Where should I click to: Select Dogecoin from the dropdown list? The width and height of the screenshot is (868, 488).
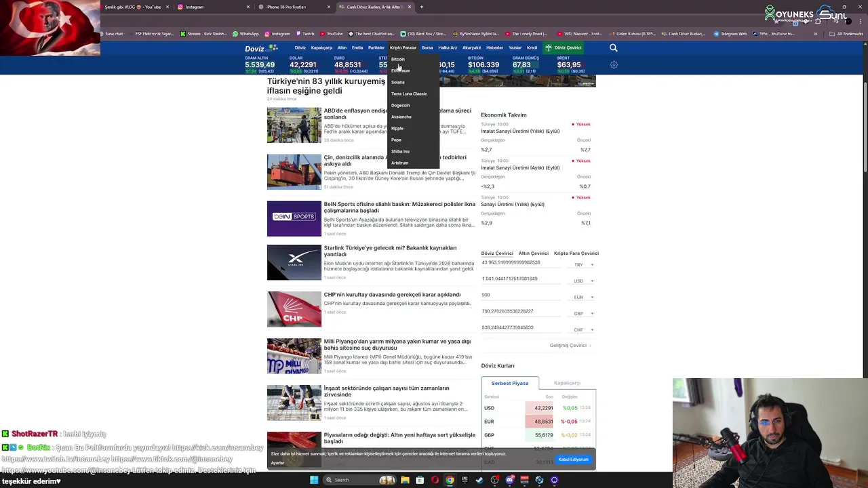click(401, 105)
